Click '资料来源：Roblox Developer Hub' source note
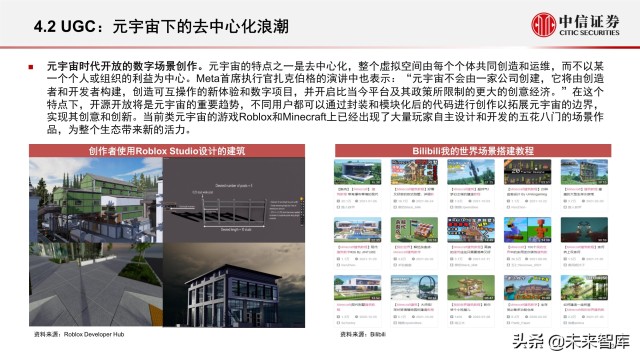This screenshot has height=360, width=640. 79,334
